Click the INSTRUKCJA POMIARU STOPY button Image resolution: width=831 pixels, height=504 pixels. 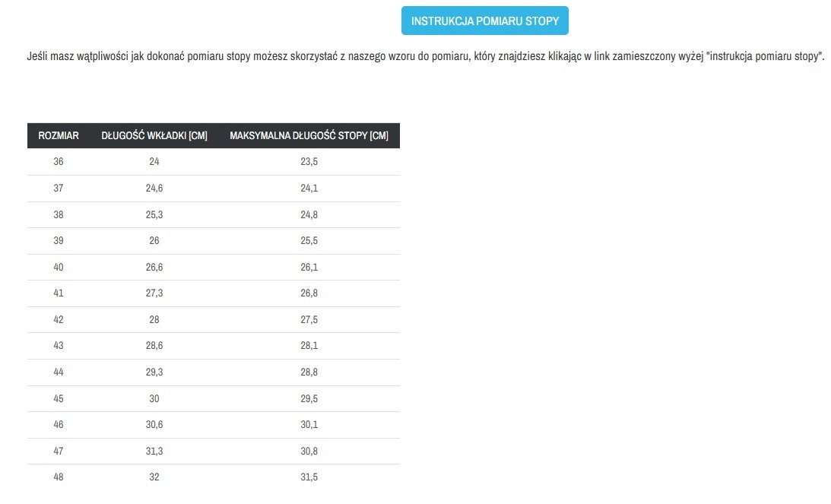[484, 21]
